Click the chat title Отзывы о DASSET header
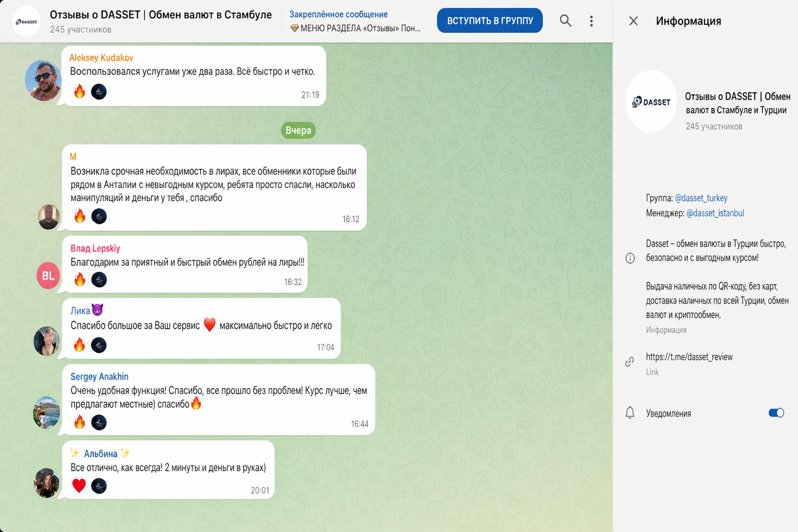This screenshot has height=532, width=798. pyautogui.click(x=161, y=15)
